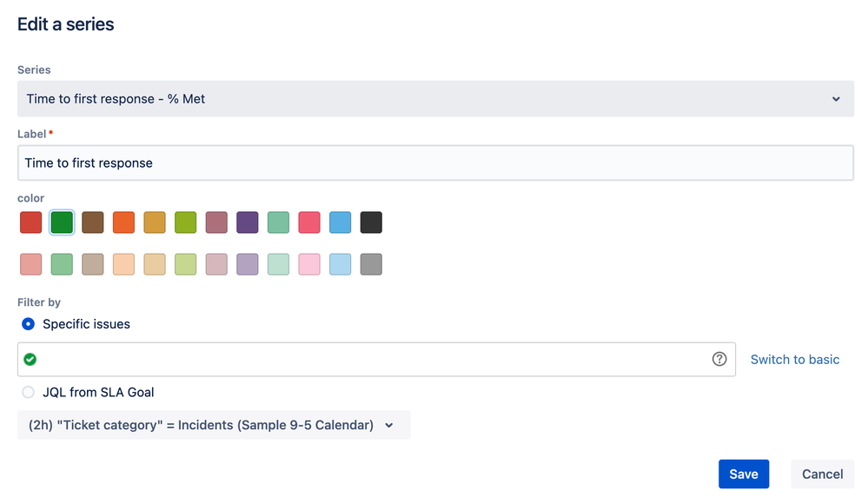The height and width of the screenshot is (504, 868).
Task: Select the purple color swatch
Action: tap(248, 222)
